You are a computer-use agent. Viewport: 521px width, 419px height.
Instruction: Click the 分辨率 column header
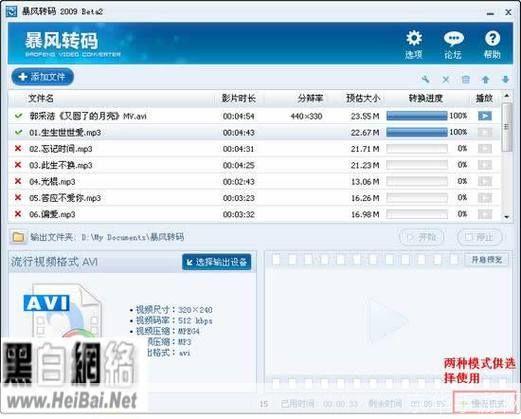(x=310, y=98)
